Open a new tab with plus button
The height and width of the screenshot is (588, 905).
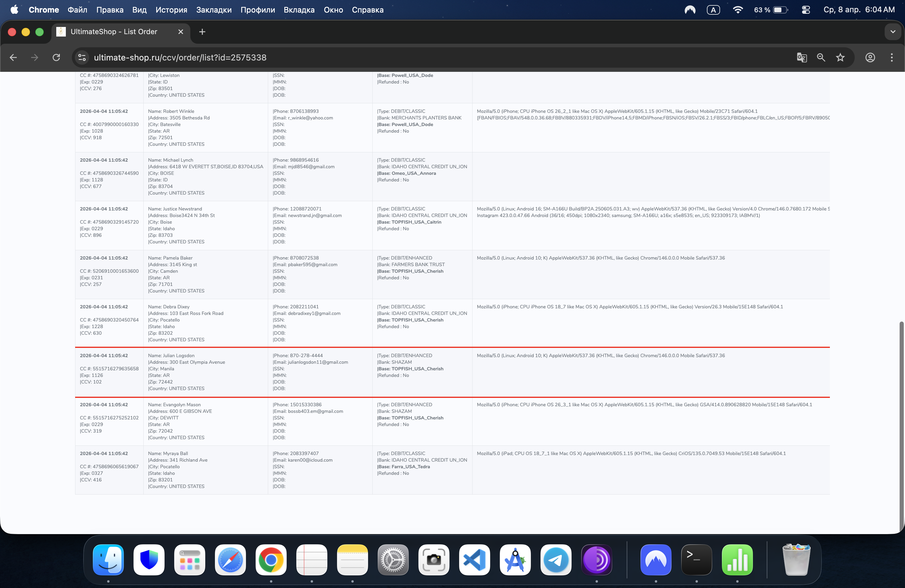click(202, 32)
